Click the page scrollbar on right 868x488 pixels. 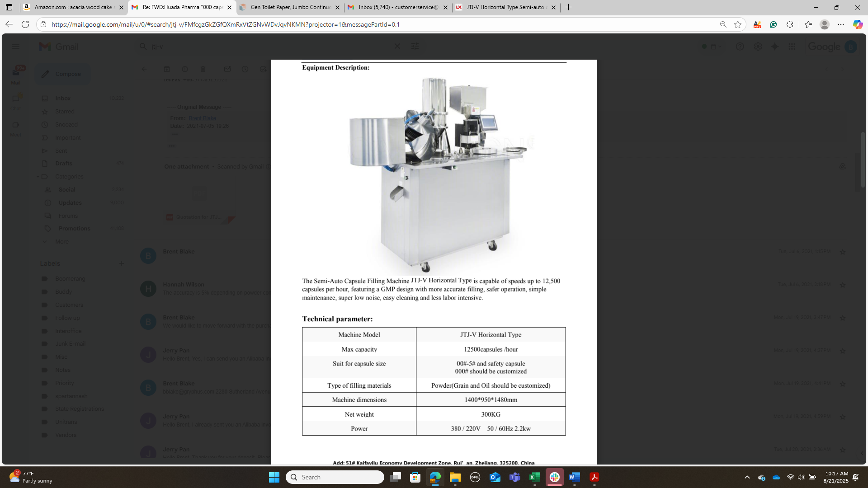click(x=863, y=160)
